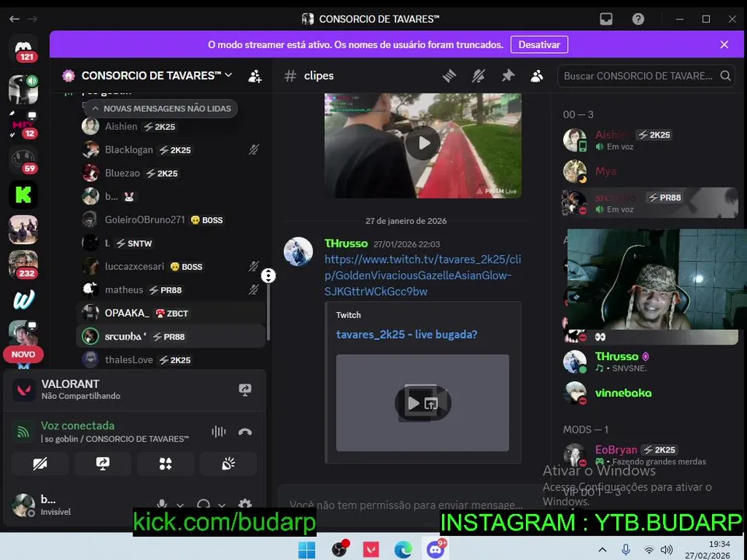
Task: Click the three-dot drag handle circle
Action: [268, 275]
